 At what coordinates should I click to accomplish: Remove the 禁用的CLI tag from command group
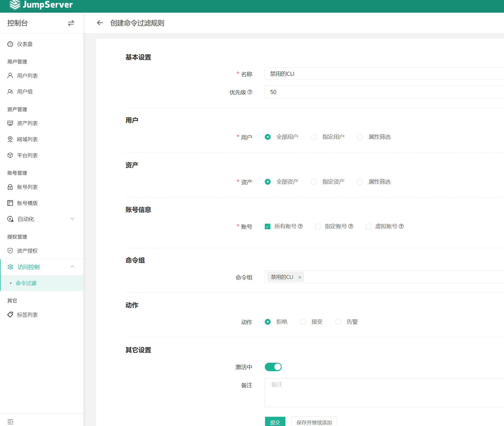(x=300, y=277)
